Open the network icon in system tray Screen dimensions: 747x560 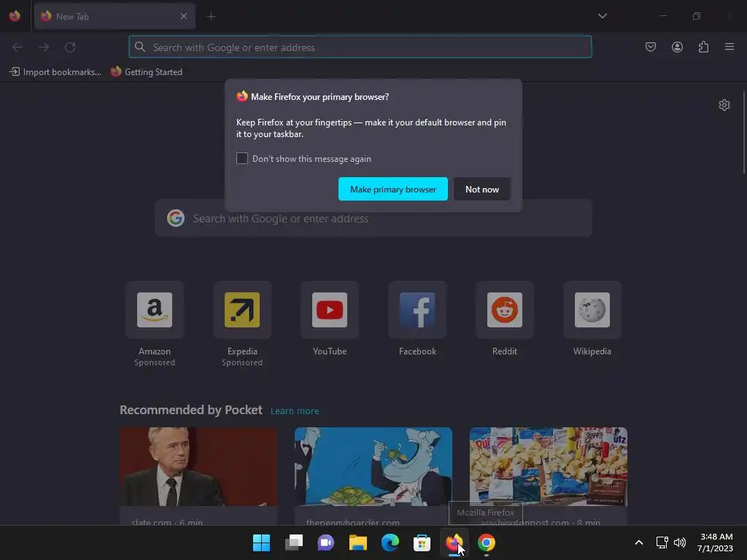pyautogui.click(x=662, y=542)
